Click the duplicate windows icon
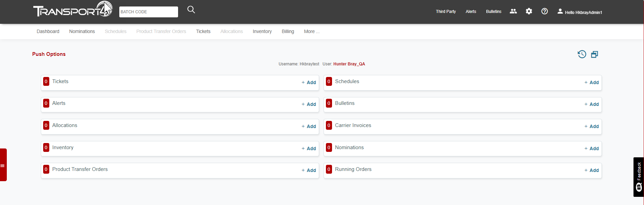This screenshot has width=644, height=205. tap(594, 54)
